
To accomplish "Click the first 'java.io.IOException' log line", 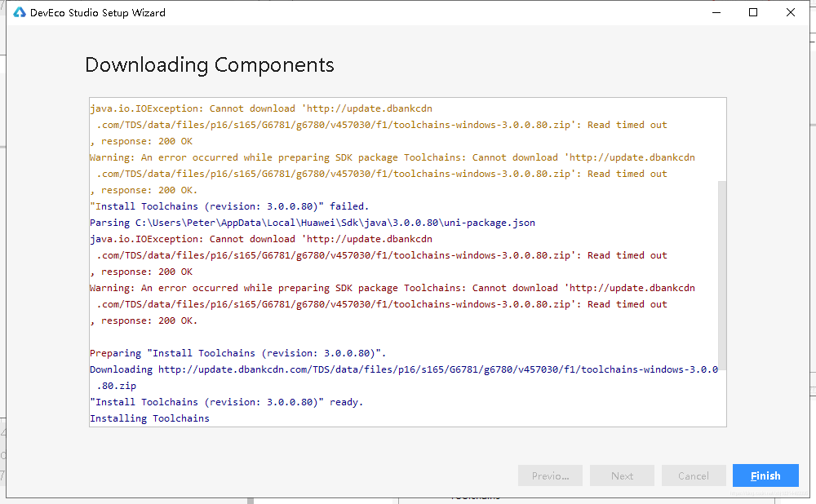I will pyautogui.click(x=261, y=108).
